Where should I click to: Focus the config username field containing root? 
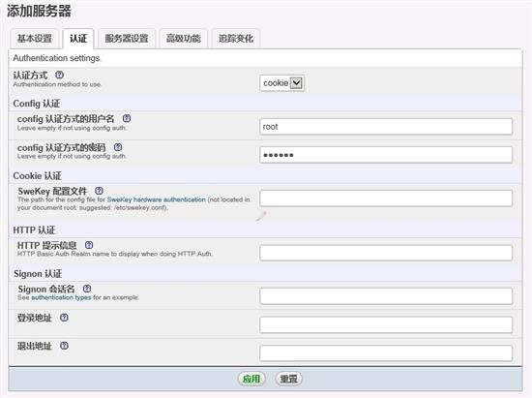(386, 127)
